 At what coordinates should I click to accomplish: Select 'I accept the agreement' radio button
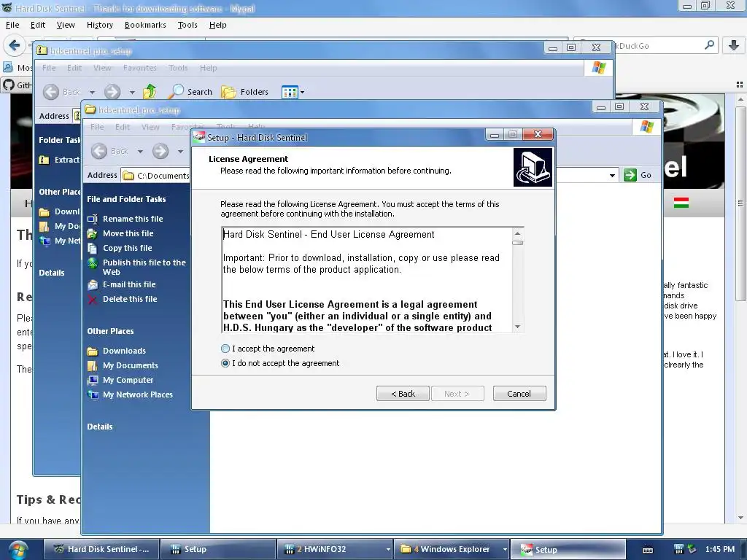(225, 349)
